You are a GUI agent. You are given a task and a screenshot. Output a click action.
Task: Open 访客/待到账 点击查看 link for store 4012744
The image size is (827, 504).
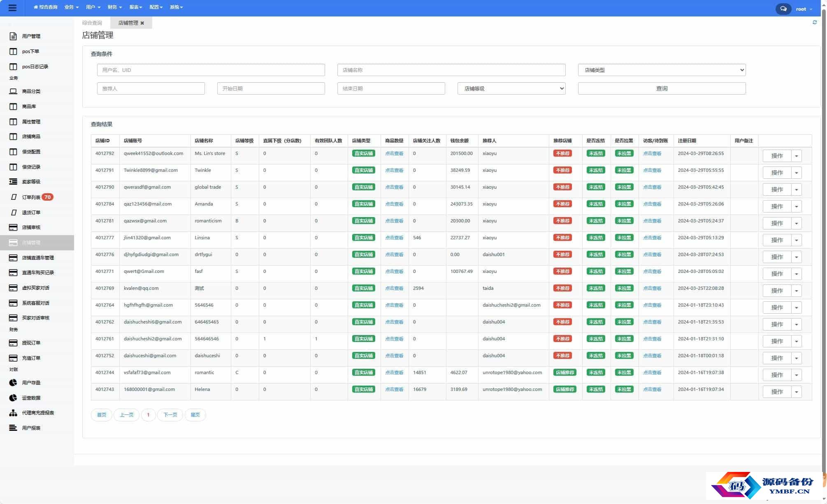coord(652,372)
